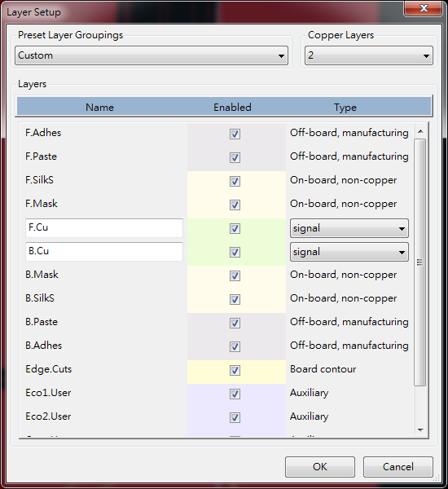Close the Layer Setup dialog window
Viewport: 448px width, 489px height.
pyautogui.click(x=423, y=8)
